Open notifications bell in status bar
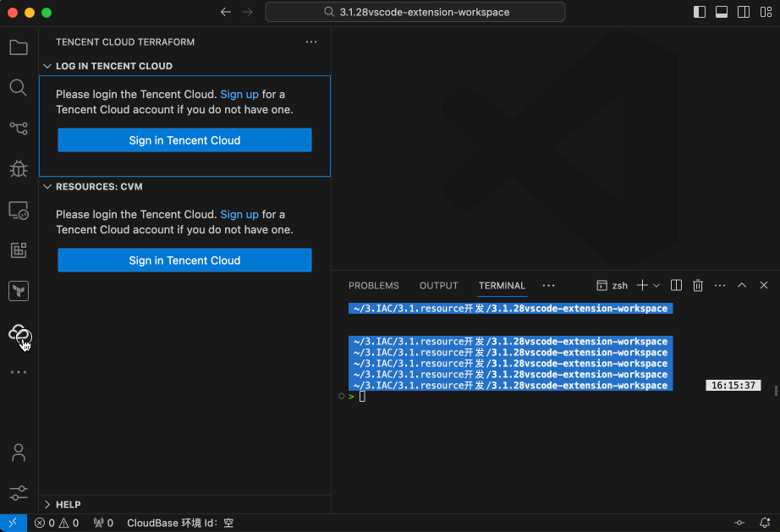780x532 pixels. click(x=765, y=523)
